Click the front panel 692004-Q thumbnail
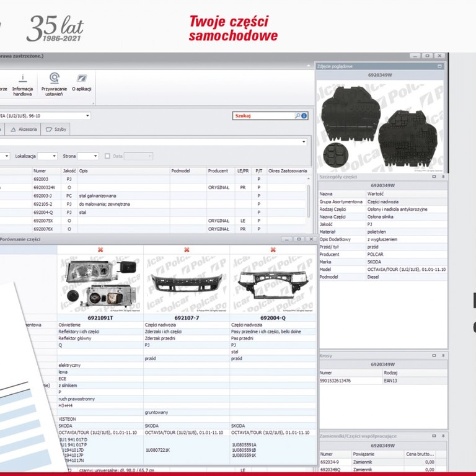Viewport: 476px width, 476px height. click(x=273, y=283)
